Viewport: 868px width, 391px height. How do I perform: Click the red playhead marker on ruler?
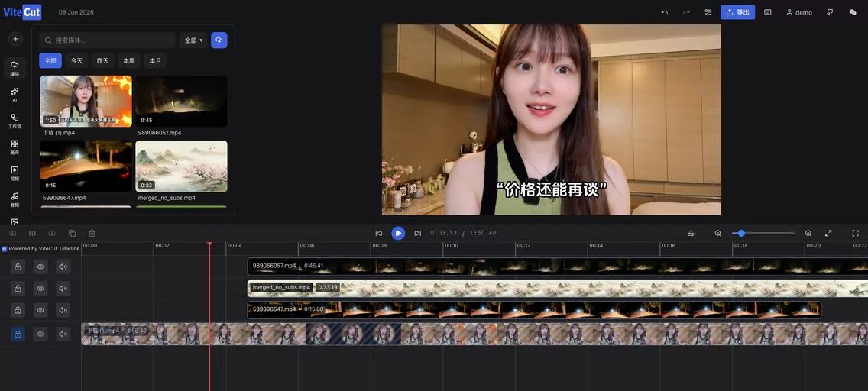pos(209,244)
